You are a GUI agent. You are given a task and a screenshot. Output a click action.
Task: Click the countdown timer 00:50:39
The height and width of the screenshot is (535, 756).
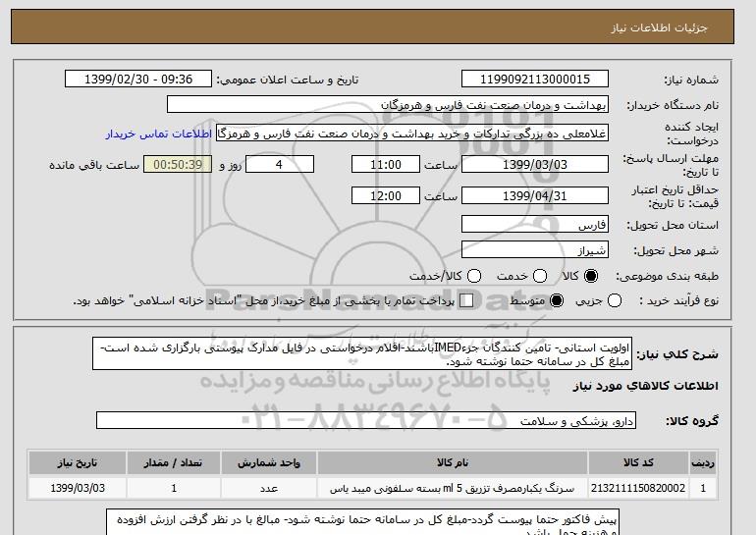[178, 164]
